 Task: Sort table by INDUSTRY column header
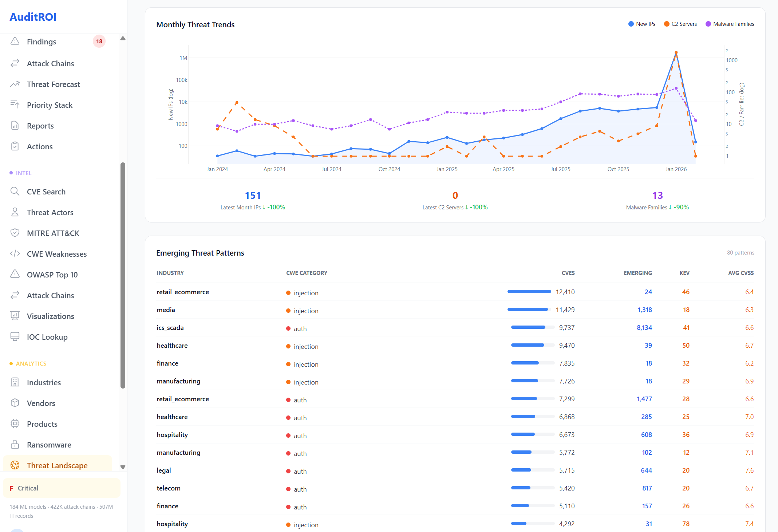click(x=170, y=273)
